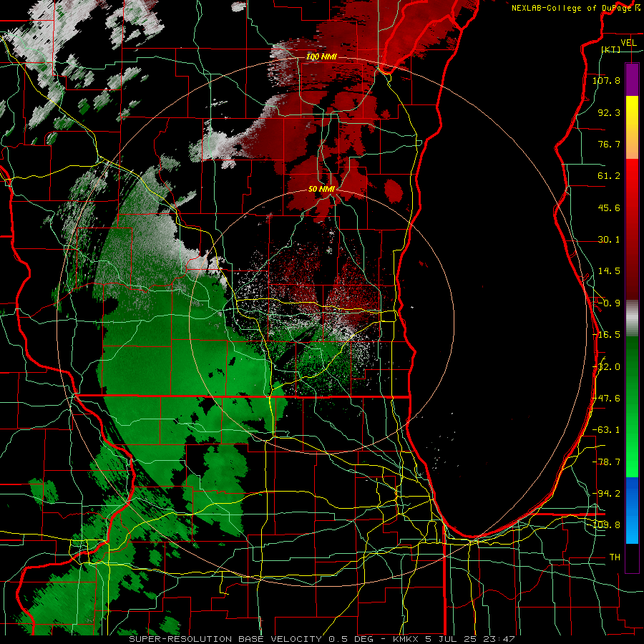Click the -47.6 scale value

click(x=606, y=399)
